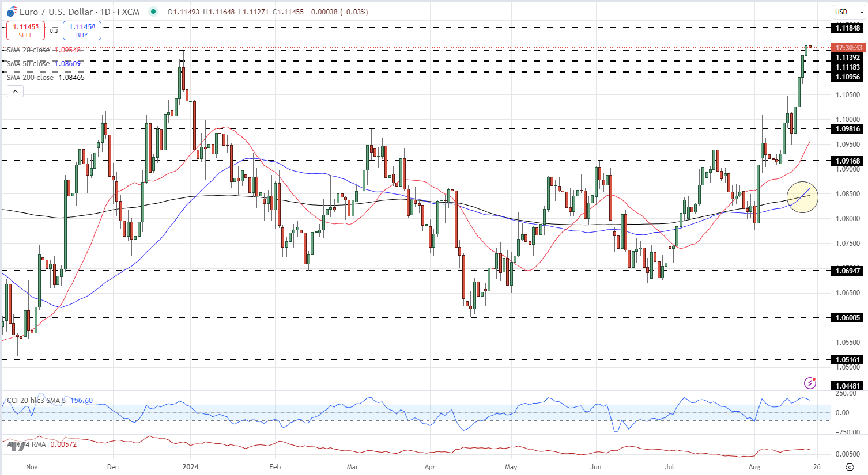Viewport: 868px width, 475px height.
Task: Select the ATR 14 RMA legend
Action: [41, 444]
